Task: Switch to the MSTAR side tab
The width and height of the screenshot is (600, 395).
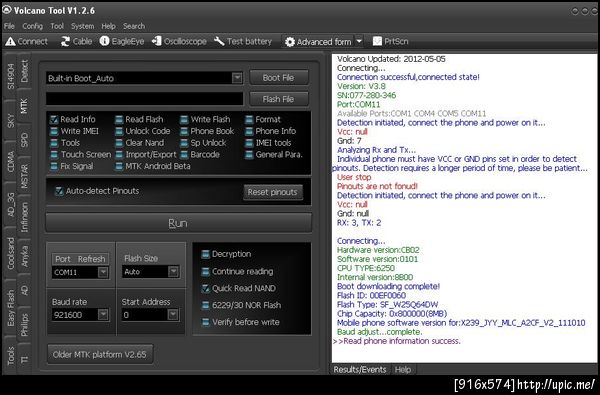Action: click(x=24, y=176)
